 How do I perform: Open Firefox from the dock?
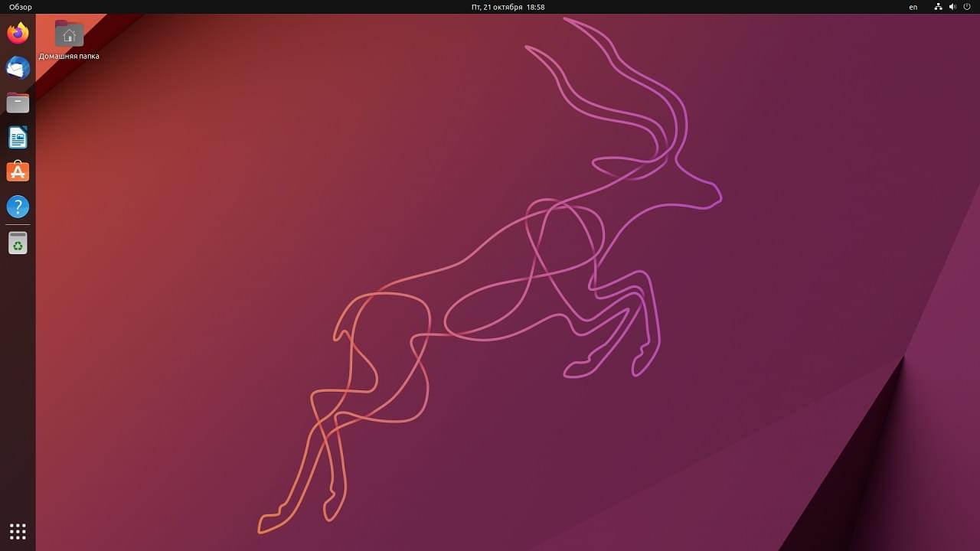[x=18, y=33]
